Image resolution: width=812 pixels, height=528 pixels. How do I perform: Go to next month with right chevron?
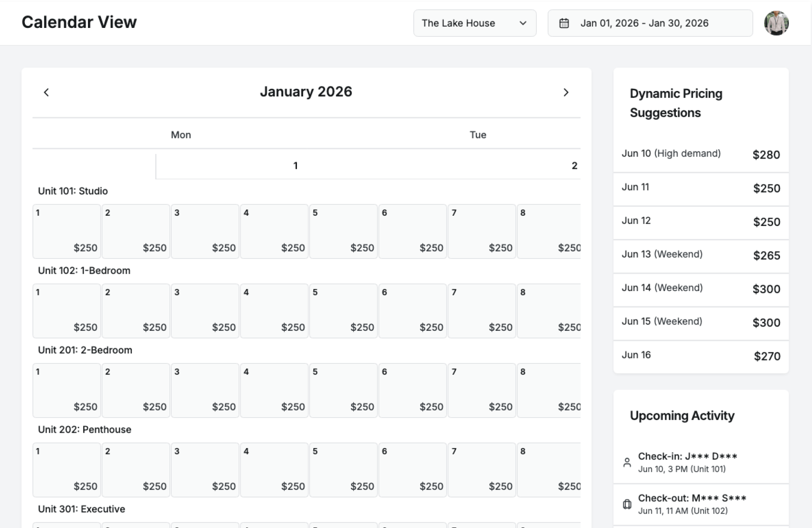(x=566, y=92)
